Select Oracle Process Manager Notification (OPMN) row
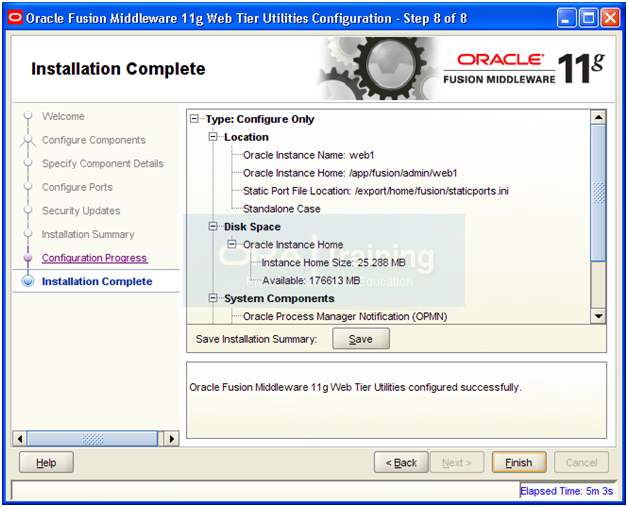Viewport: 628px width, 507px height. coord(345,316)
